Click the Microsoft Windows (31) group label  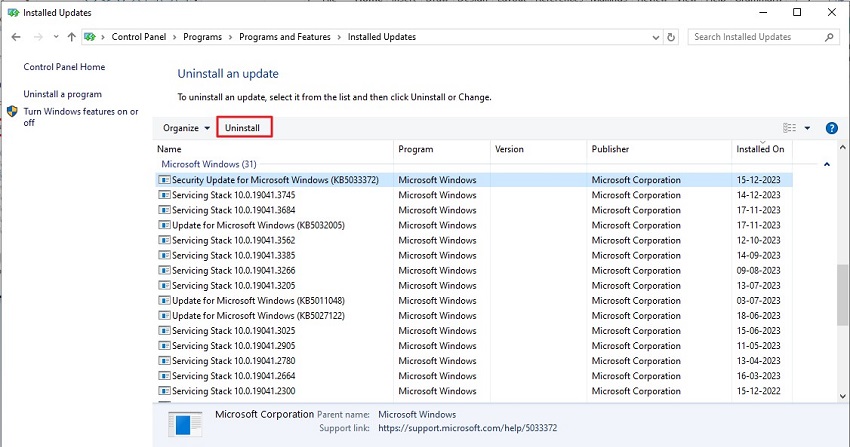[x=209, y=164]
